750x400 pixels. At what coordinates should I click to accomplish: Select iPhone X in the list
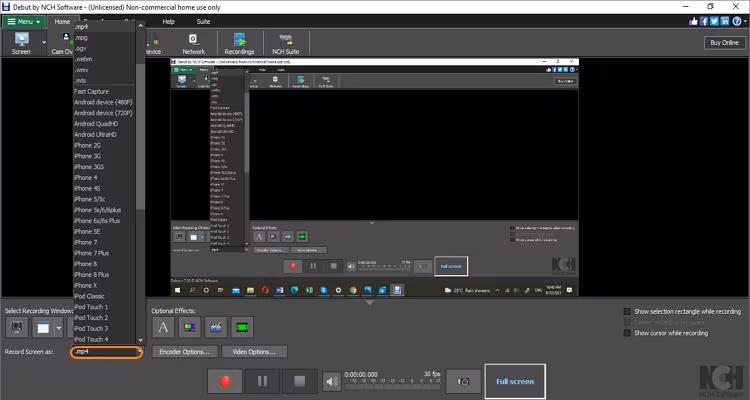[x=104, y=285]
